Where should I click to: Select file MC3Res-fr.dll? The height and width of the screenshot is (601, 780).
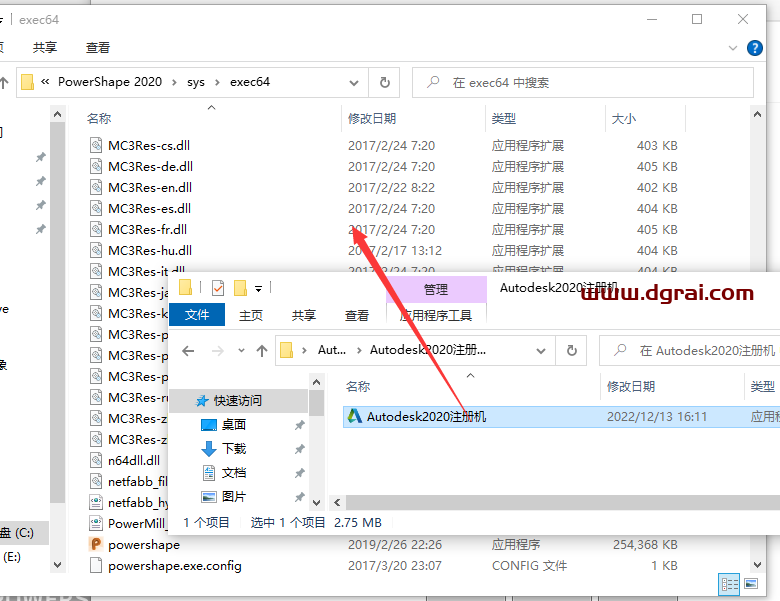tap(147, 229)
